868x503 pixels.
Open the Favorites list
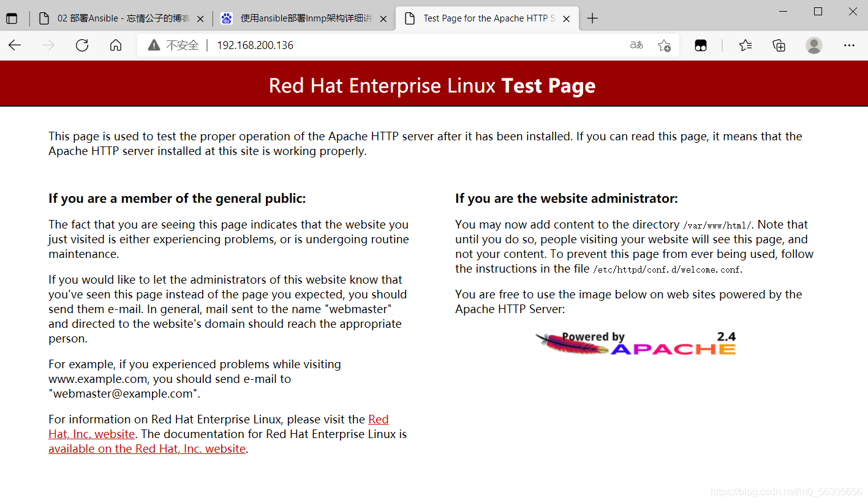(745, 45)
